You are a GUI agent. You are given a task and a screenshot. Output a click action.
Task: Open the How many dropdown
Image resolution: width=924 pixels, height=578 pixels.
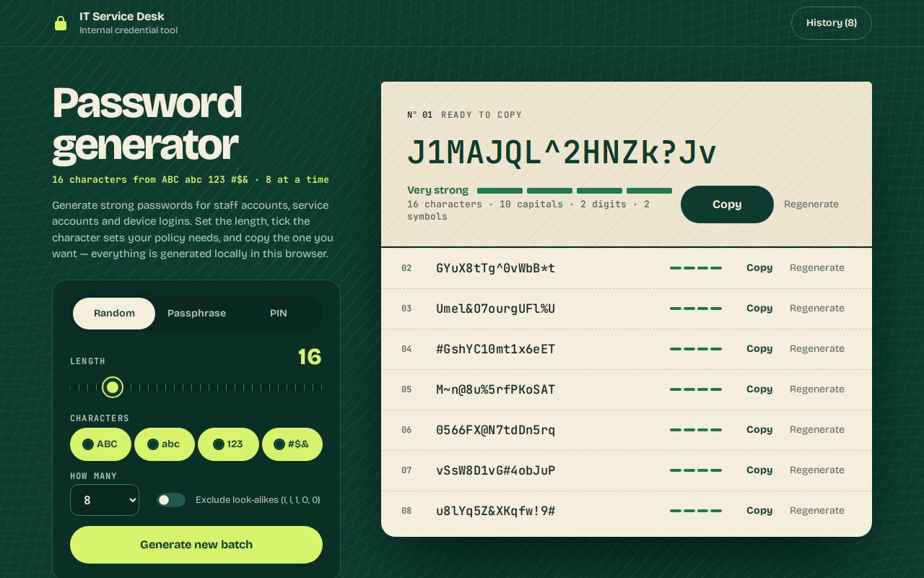(x=105, y=500)
